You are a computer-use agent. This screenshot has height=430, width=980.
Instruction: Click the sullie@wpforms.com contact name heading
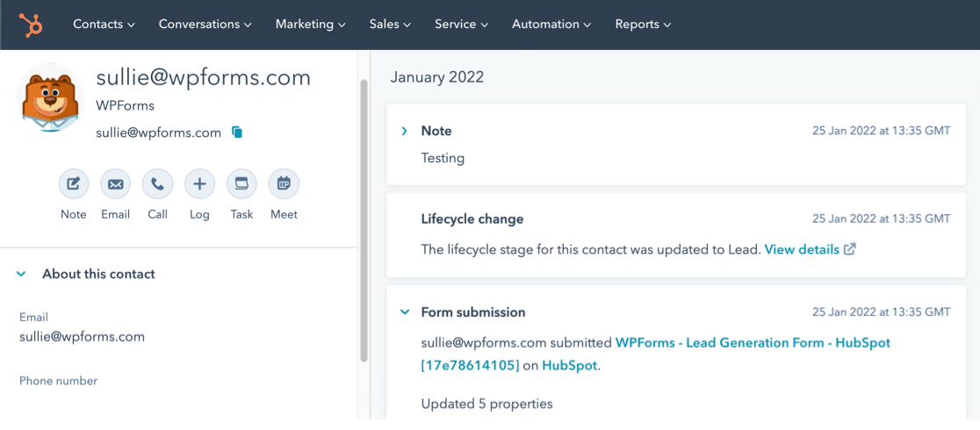(x=203, y=77)
